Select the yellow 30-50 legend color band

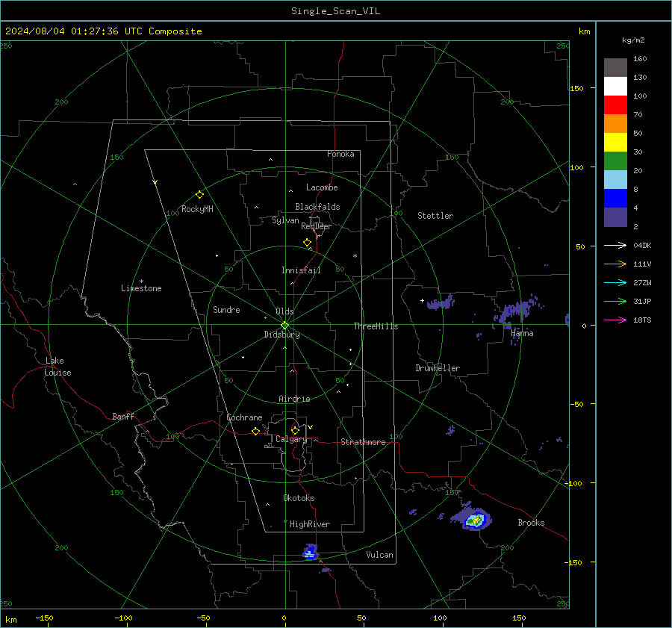click(615, 143)
